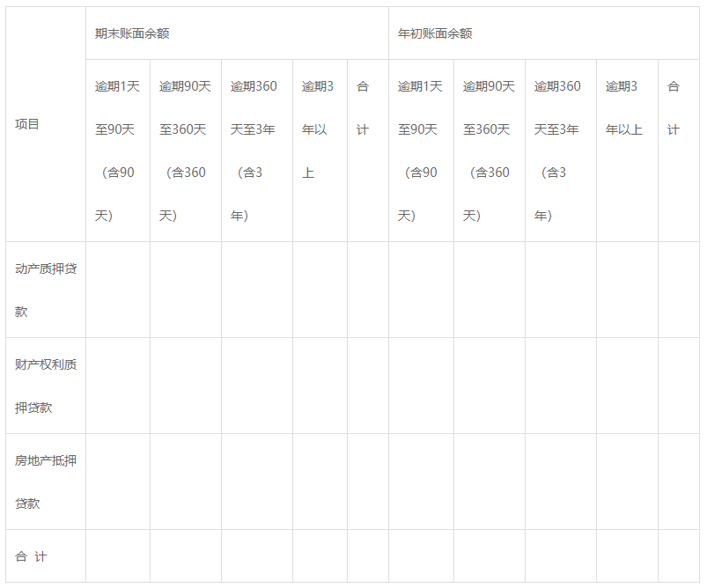Click 逾期1天至90天 header under 期末账面余额
Screen dimensions: 707x588
tap(117, 151)
